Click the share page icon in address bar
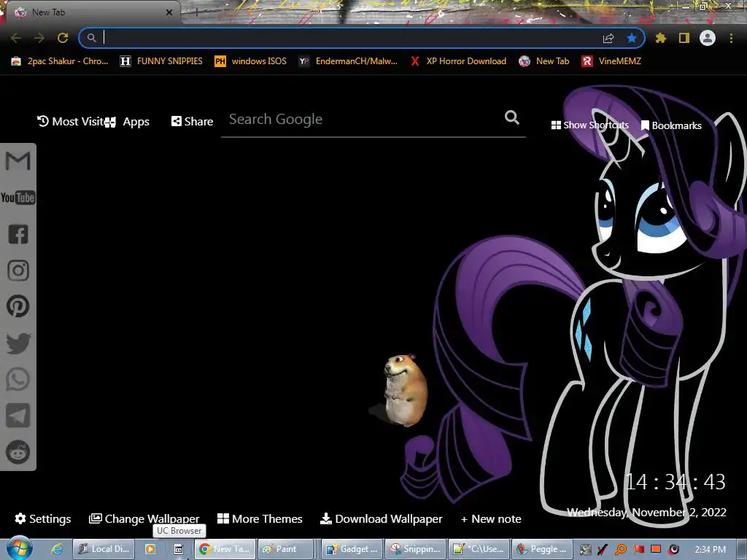This screenshot has height=560, width=747. [x=608, y=38]
